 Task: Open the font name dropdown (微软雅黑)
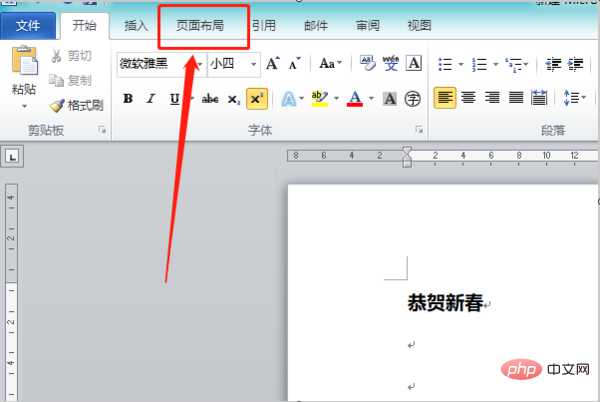coord(200,64)
